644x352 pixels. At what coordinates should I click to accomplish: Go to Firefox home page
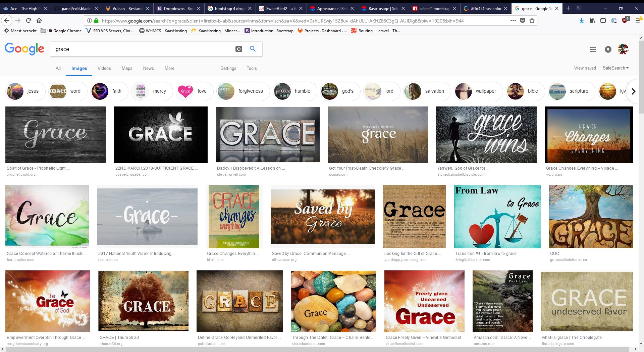point(39,20)
